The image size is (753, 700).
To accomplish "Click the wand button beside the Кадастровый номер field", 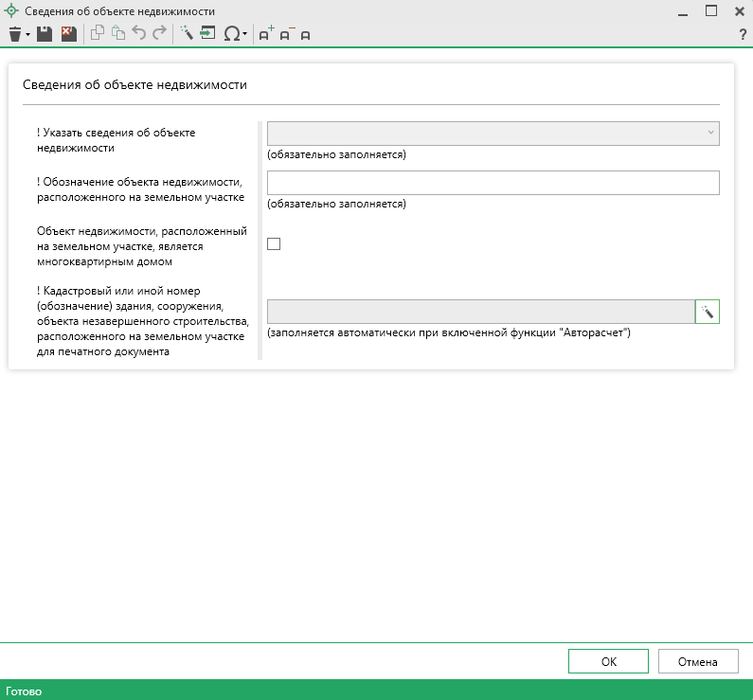I will pyautogui.click(x=708, y=312).
